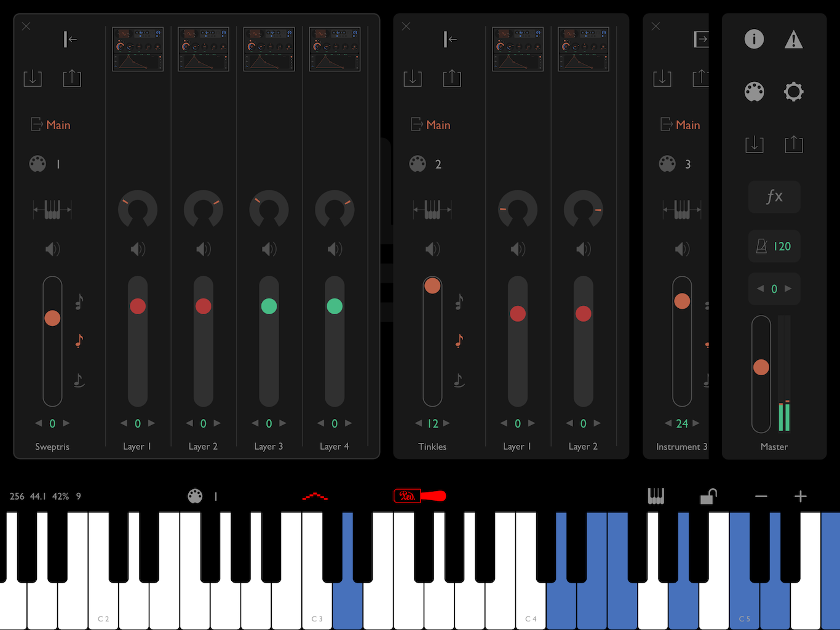
Task: Collapse the Sweptris instrument layers
Action: (71, 39)
